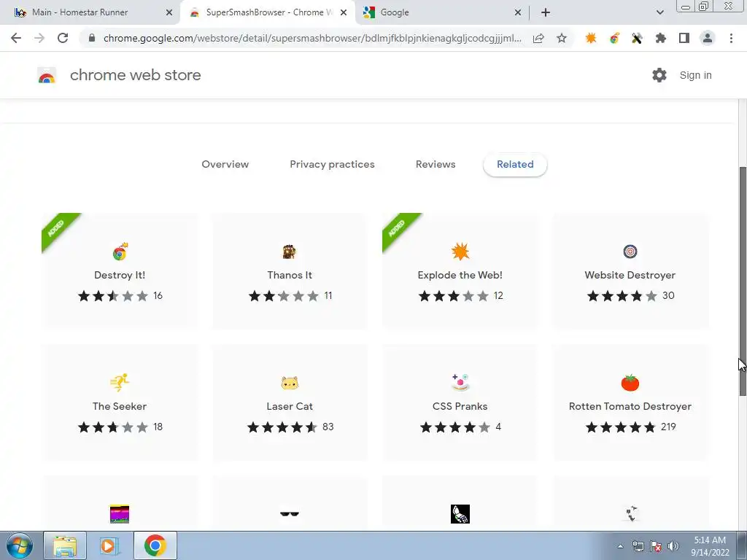Open the Website Destroyer target icon
This screenshot has width=747, height=560.
pyautogui.click(x=630, y=252)
